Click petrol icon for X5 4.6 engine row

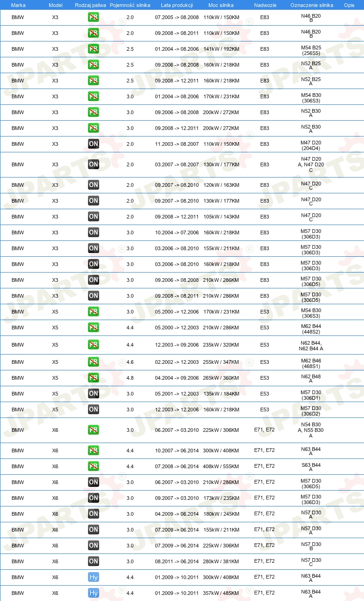[x=94, y=362]
